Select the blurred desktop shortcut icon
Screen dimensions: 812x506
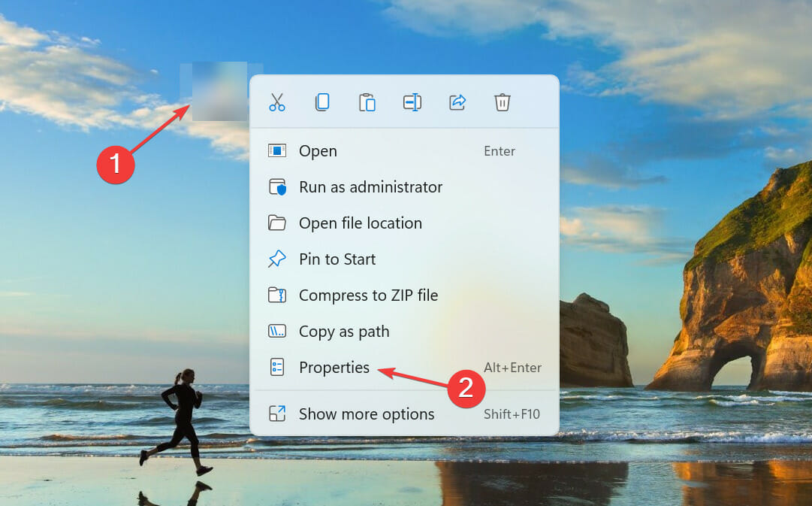coord(220,91)
